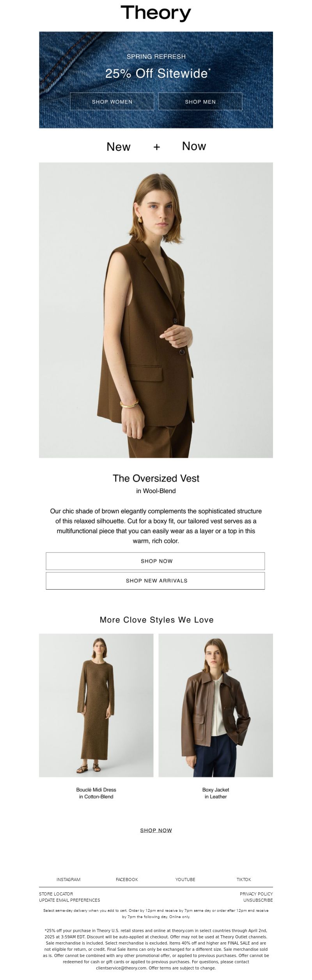The width and height of the screenshot is (312, 980).
Task: Open the Oversized Vest model photo
Action: pos(156,310)
